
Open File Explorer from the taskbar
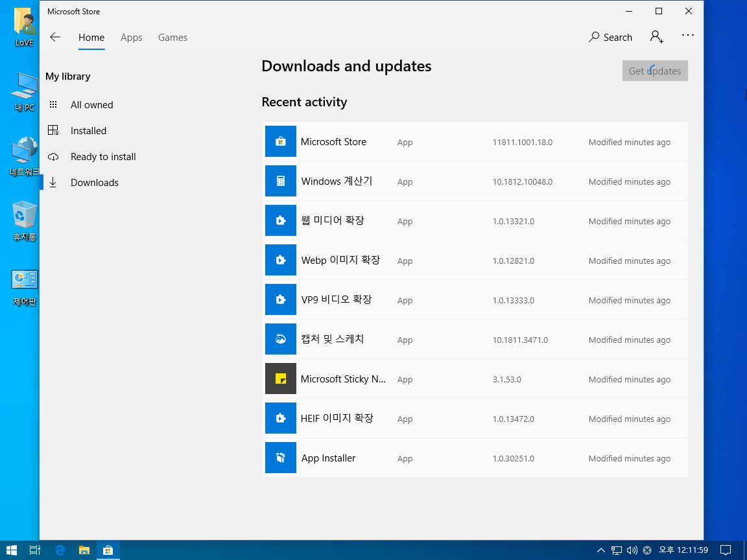pyautogui.click(x=84, y=550)
